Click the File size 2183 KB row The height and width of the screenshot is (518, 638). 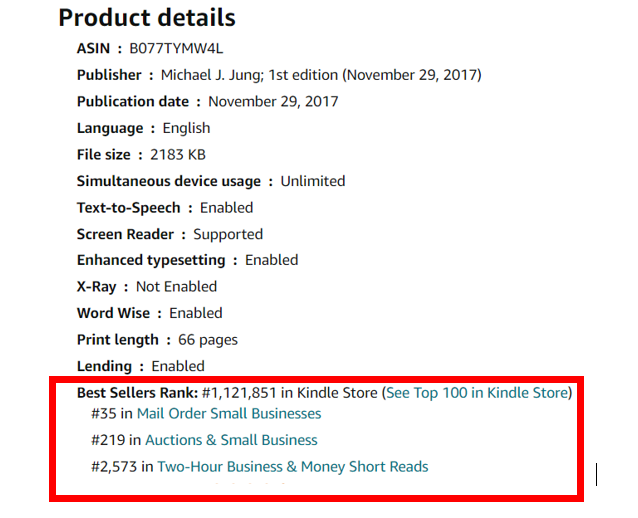[x=142, y=154]
